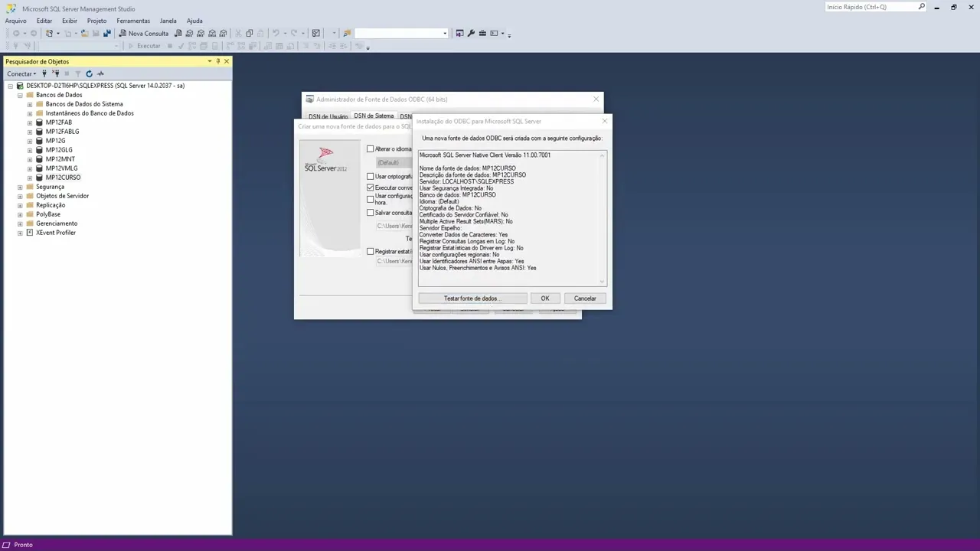Select the MP12GLG database row
The image size is (980, 551).
[59, 150]
